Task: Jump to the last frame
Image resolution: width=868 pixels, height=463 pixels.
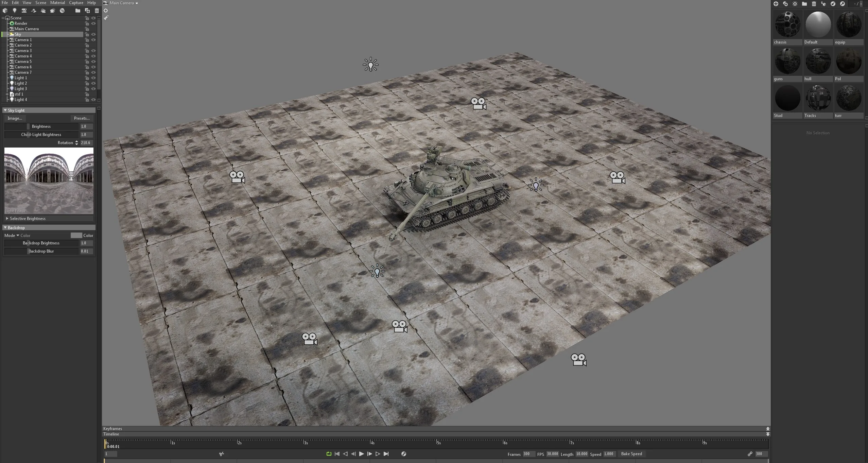Action: click(x=386, y=454)
